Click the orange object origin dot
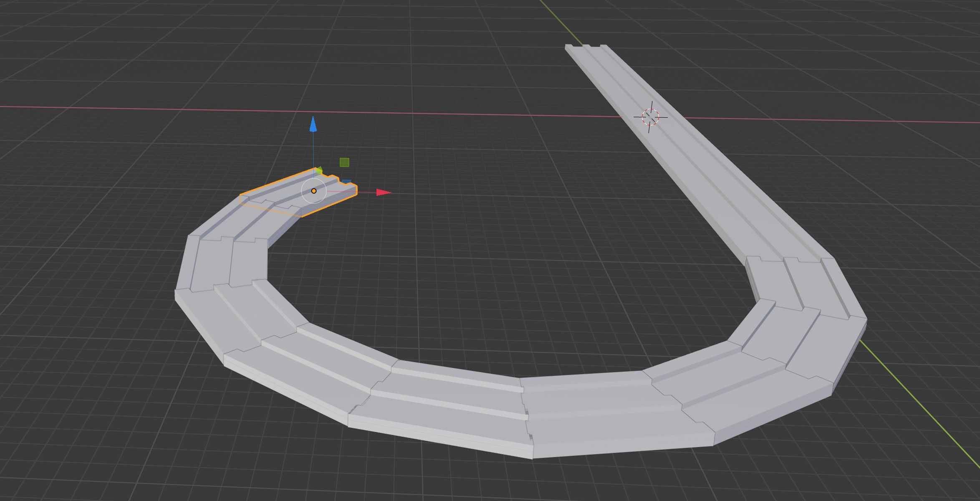This screenshot has height=501, width=980. click(x=314, y=191)
